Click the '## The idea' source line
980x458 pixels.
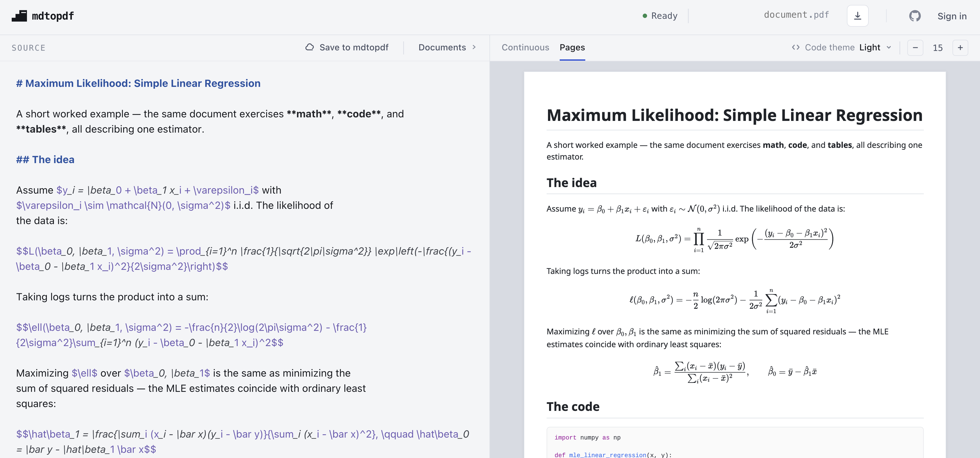click(45, 159)
